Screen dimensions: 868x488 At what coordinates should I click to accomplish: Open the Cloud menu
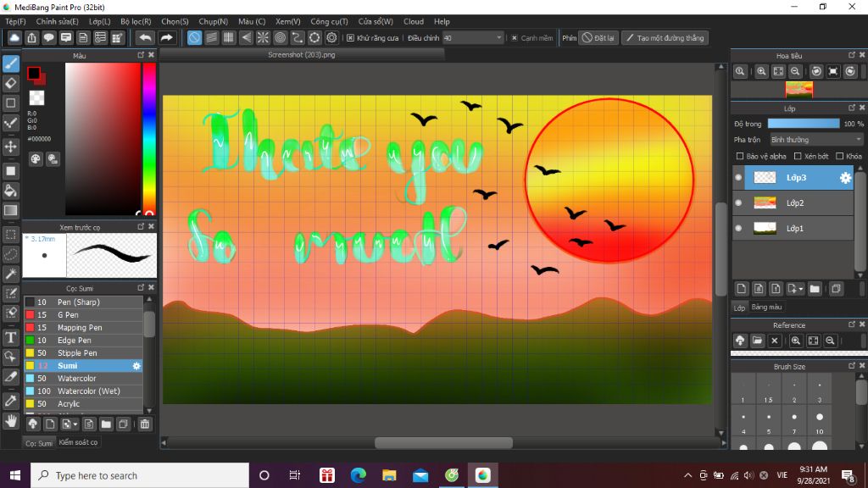click(414, 21)
